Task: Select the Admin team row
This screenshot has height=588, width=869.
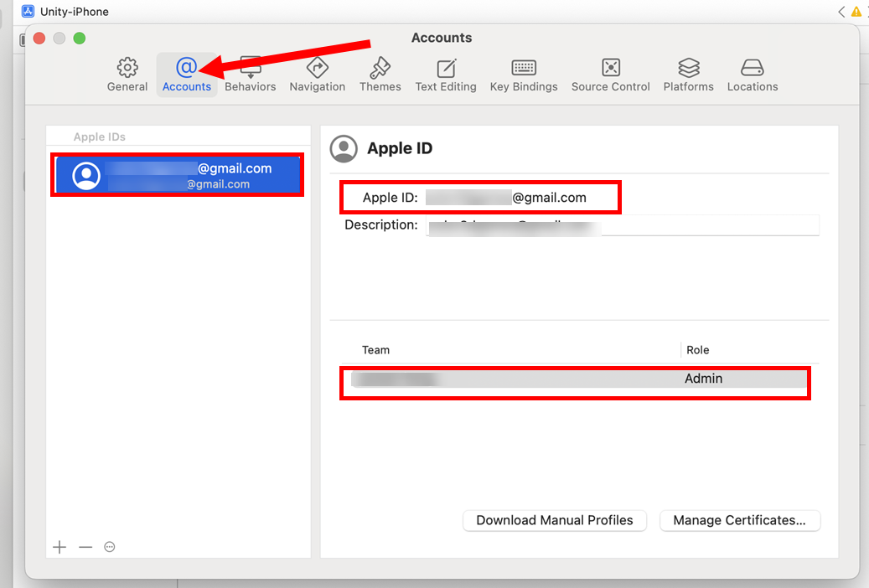Action: point(578,379)
